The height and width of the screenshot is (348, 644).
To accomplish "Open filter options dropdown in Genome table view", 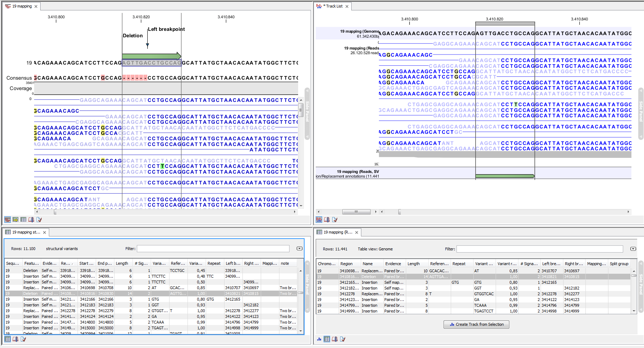I will coord(633,249).
